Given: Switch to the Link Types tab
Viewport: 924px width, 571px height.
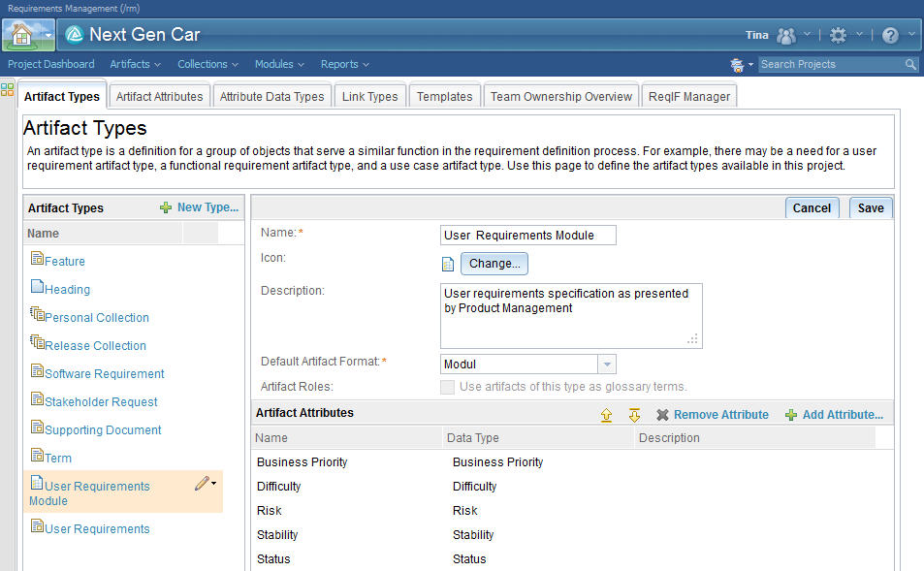Looking at the screenshot, I should point(369,97).
